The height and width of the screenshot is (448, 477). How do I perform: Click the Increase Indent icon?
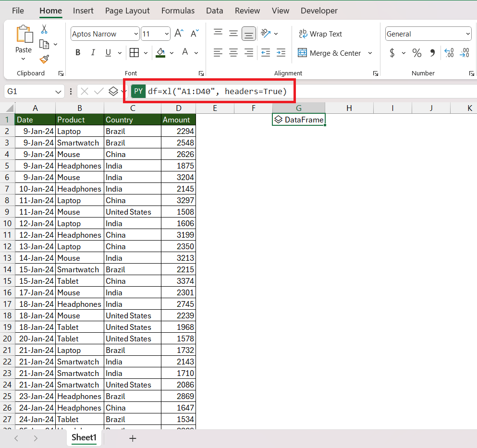click(281, 53)
